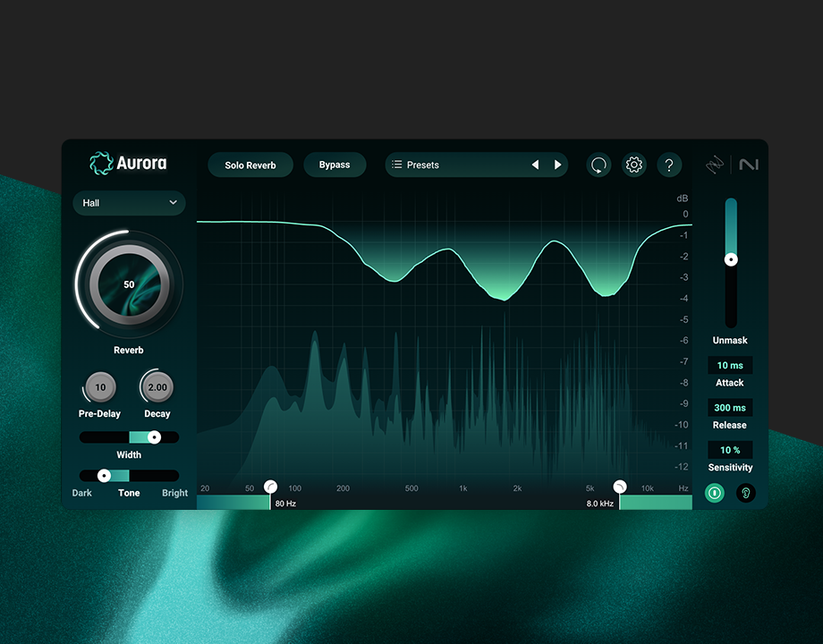The height and width of the screenshot is (644, 823).
Task: Click the iZotope logo icon
Action: coord(714,165)
